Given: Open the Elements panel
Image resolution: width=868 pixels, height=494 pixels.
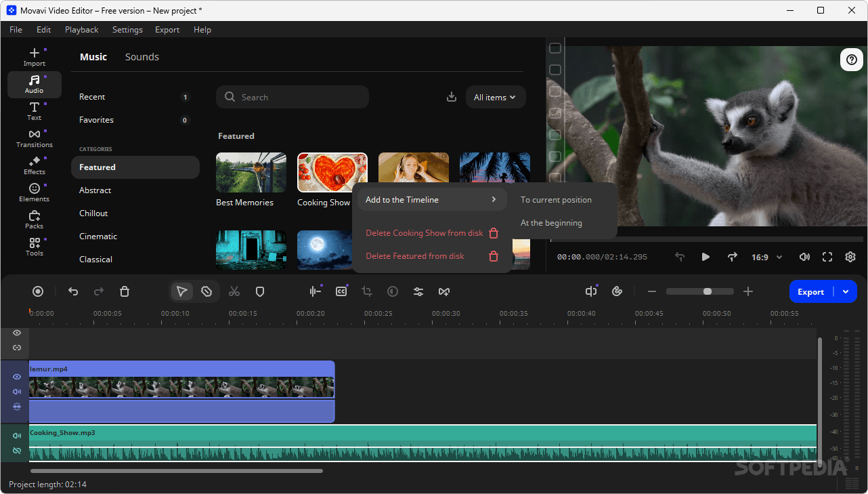Looking at the screenshot, I should 35,193.
